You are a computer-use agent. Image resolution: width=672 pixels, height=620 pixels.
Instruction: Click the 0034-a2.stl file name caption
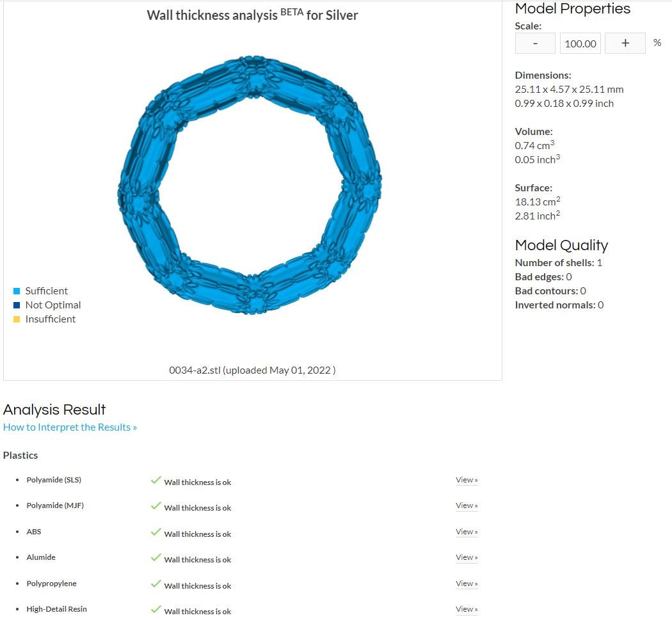[x=252, y=370]
